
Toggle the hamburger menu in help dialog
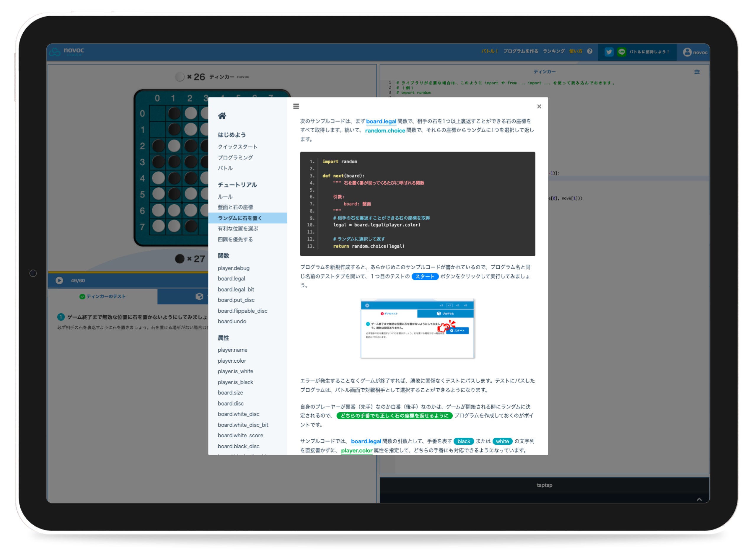pyautogui.click(x=296, y=106)
